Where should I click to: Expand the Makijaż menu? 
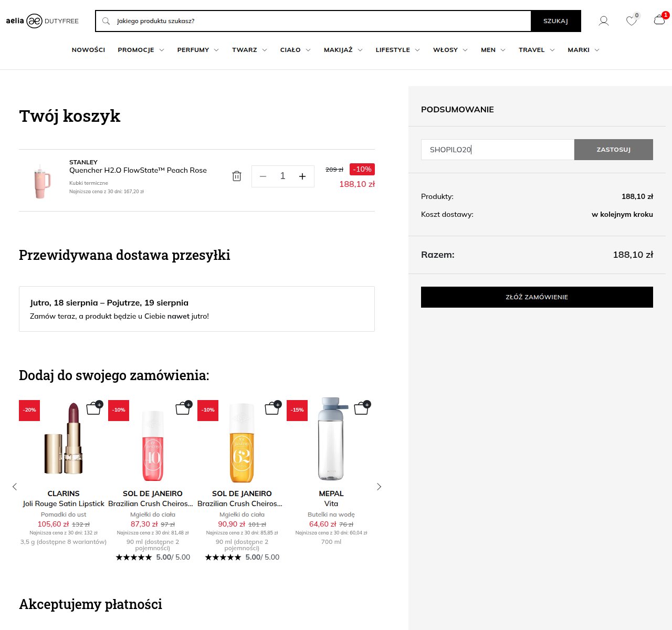343,50
